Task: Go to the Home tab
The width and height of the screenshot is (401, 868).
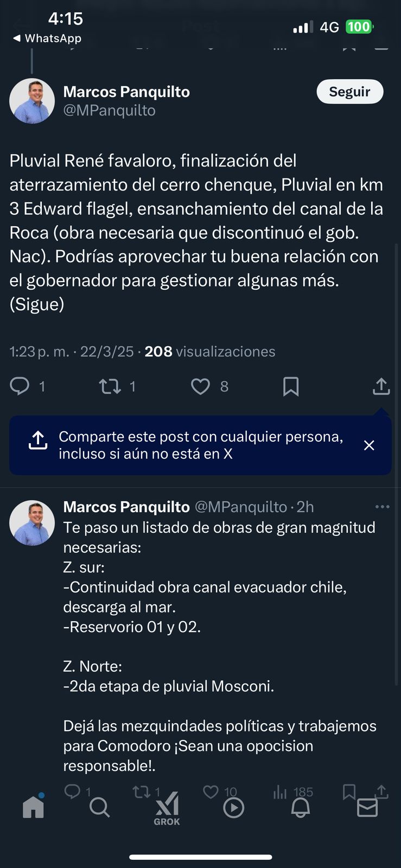Action: click(33, 807)
